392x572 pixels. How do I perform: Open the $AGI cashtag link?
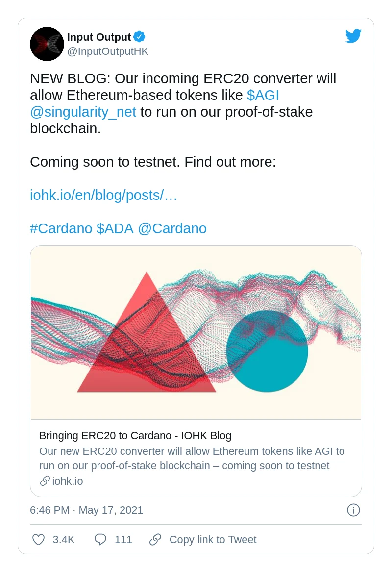point(263,95)
